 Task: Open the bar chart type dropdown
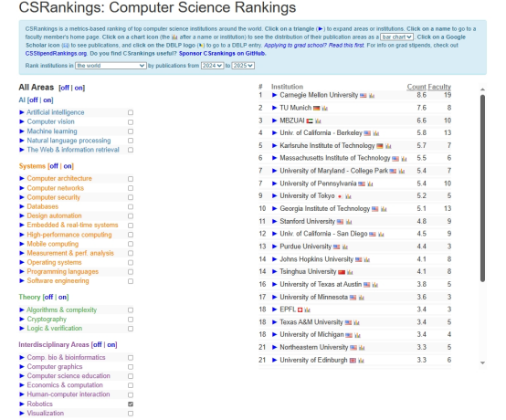[396, 37]
